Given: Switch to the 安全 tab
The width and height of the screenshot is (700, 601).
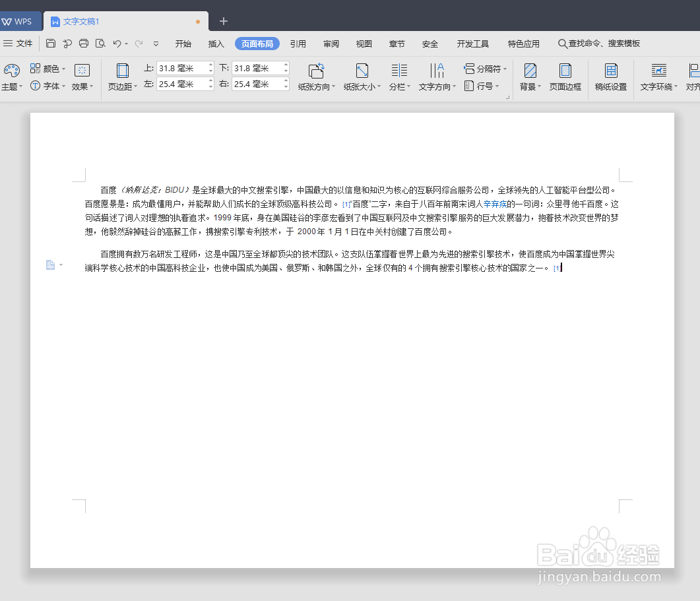Looking at the screenshot, I should [430, 44].
